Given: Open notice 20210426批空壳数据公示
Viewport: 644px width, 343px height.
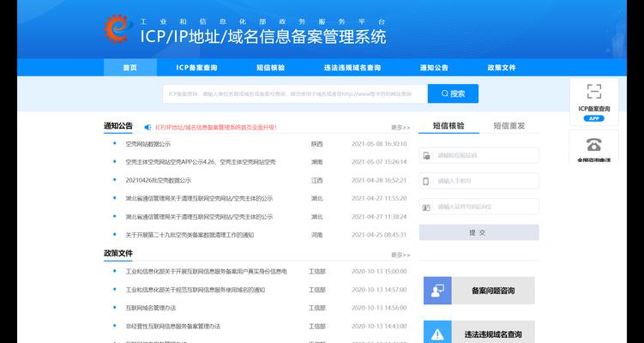Looking at the screenshot, I should click(x=158, y=180).
